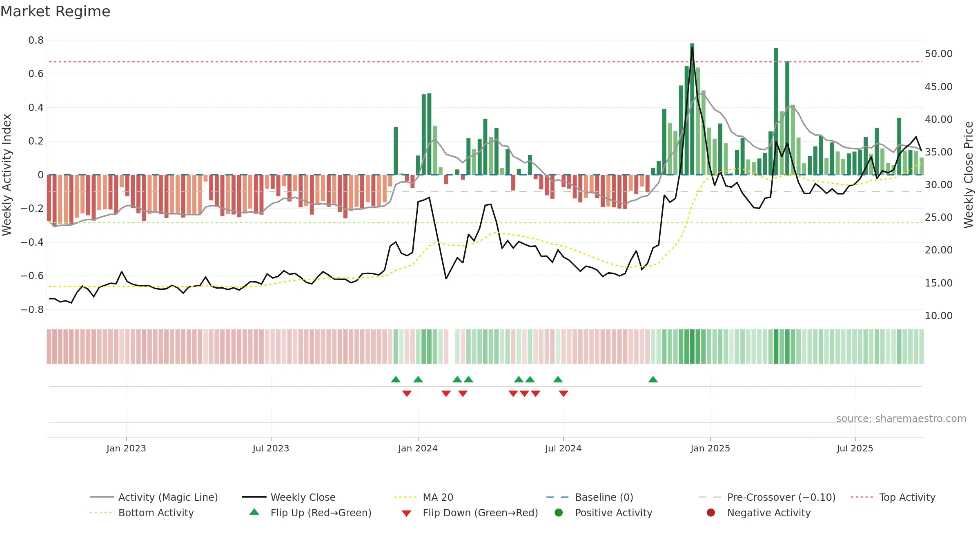Viewport: 980px width, 551px height.
Task: Click the 0.8 activity axis label
Action: pos(36,40)
